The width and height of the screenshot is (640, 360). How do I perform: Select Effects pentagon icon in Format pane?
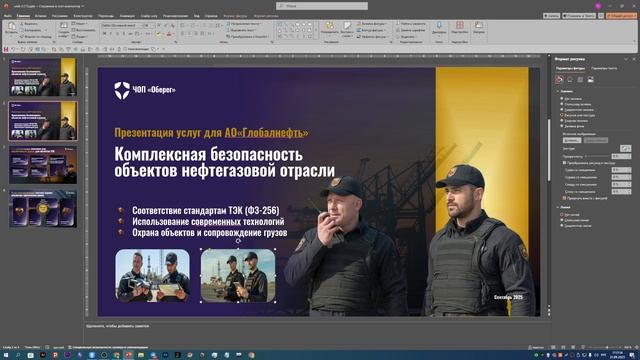click(570, 80)
